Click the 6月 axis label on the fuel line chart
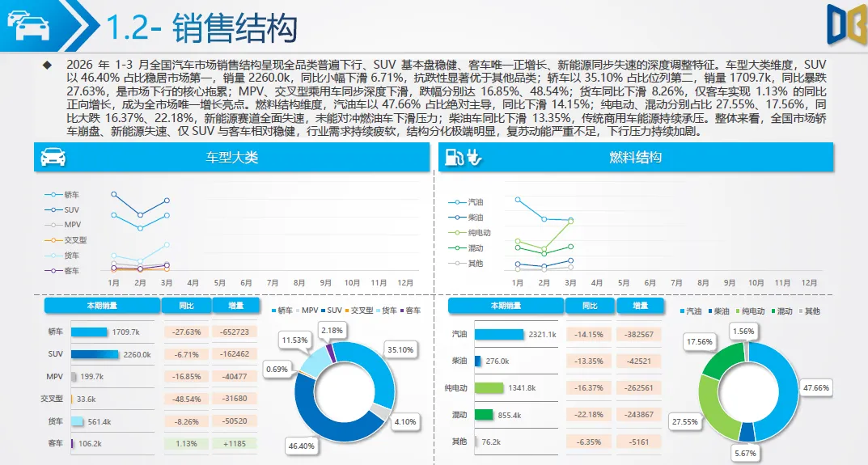 pos(650,283)
